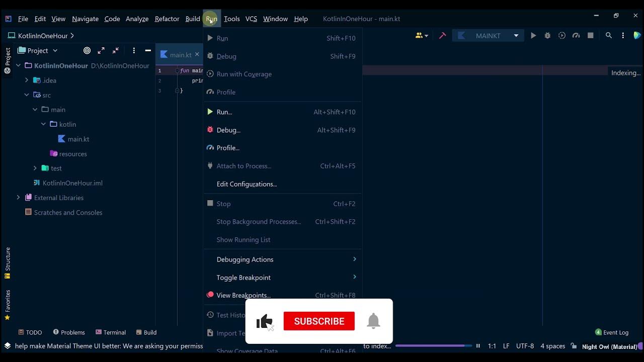
Task: Select Debug… menu entry
Action: 283,130
